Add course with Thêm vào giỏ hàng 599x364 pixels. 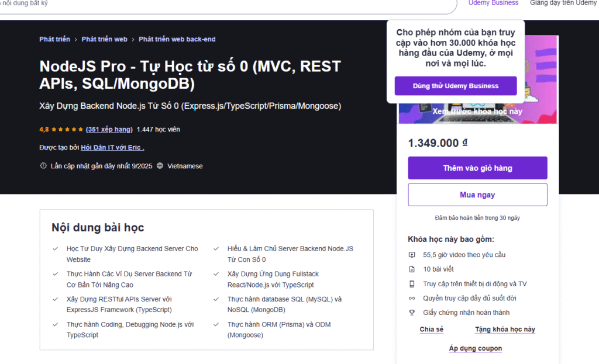477,168
